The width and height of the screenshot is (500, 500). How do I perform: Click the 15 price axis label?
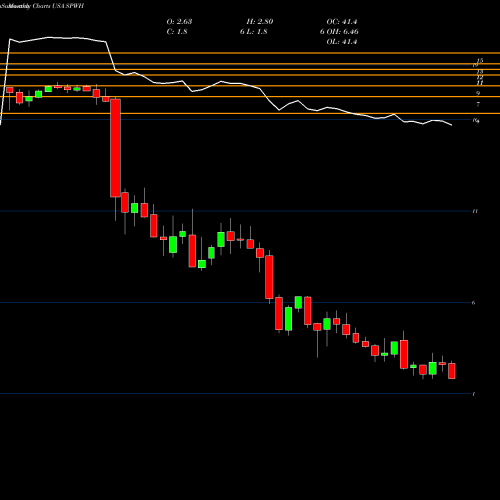tap(480, 60)
